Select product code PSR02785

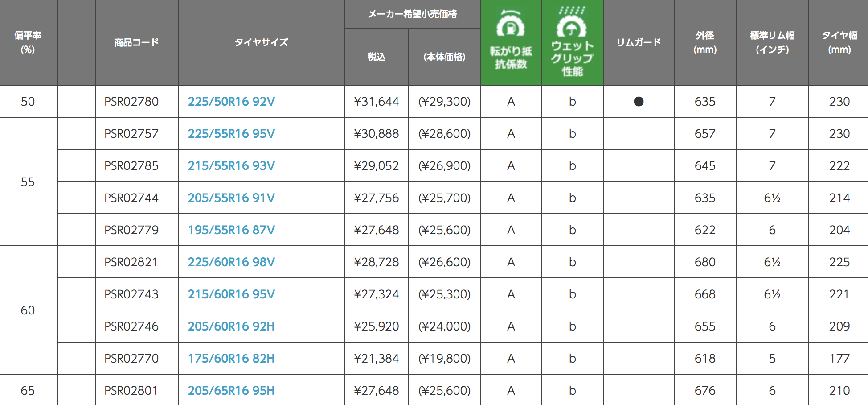[x=131, y=166]
